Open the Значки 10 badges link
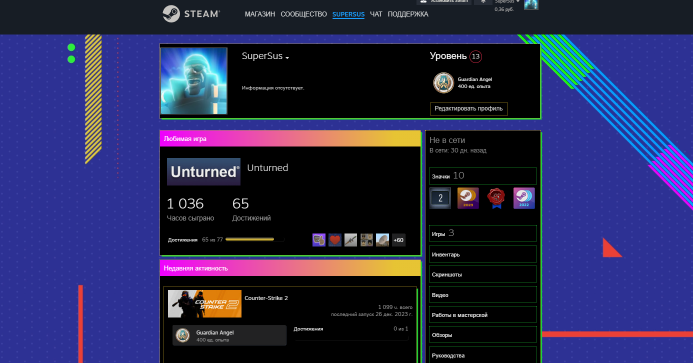693x363 pixels. pyautogui.click(x=483, y=176)
